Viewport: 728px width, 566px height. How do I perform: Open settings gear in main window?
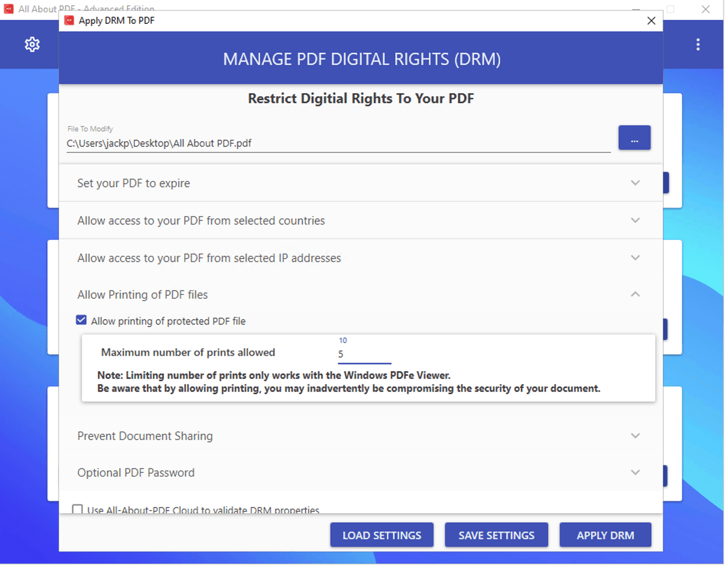point(32,44)
